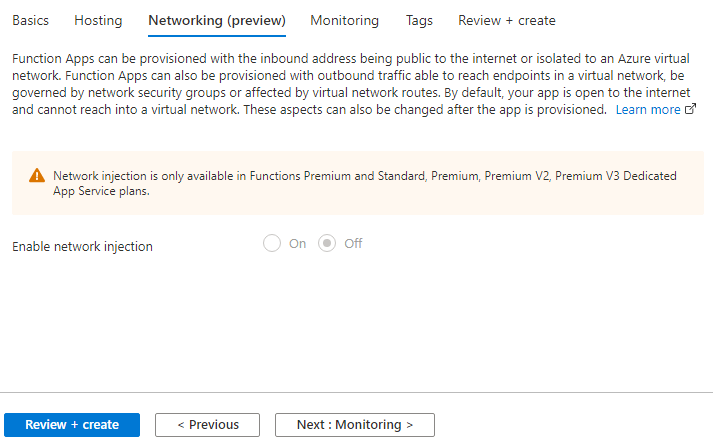Click the Network injection warning banner text
This screenshot has height=441, width=713.
point(365,183)
